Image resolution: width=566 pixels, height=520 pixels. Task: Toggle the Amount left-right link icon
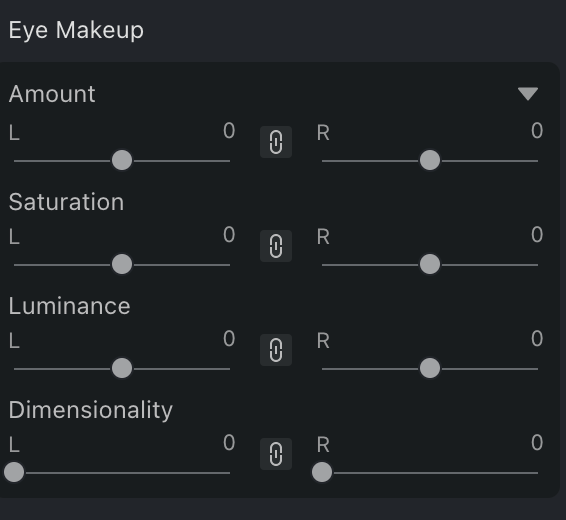[x=276, y=142]
